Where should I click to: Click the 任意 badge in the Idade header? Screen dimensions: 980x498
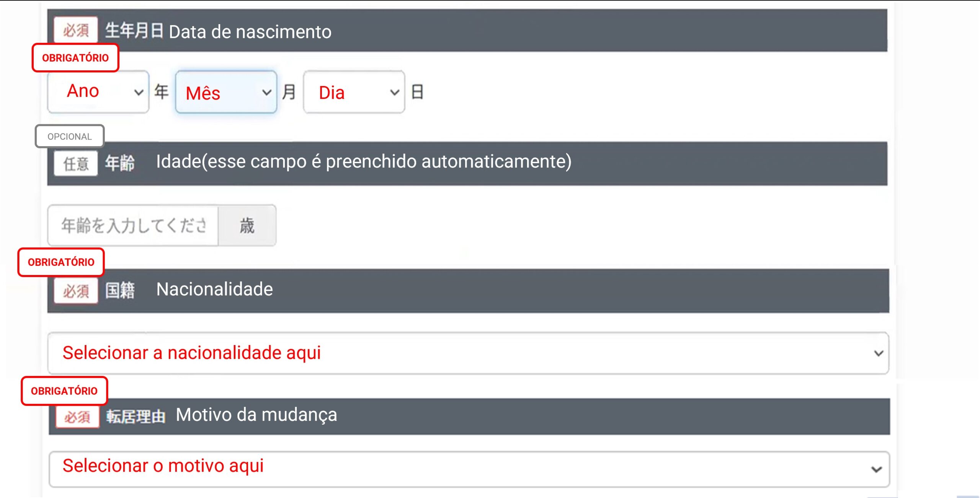point(76,164)
